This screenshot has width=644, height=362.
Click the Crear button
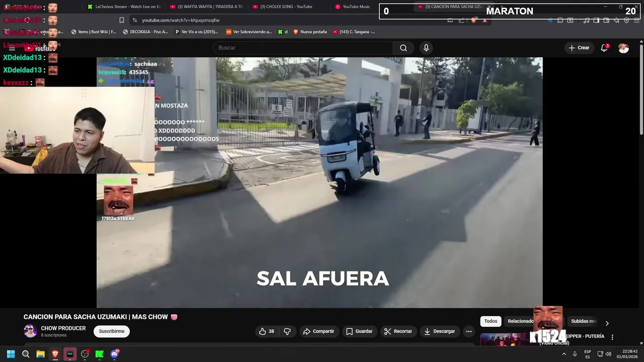tap(579, 48)
